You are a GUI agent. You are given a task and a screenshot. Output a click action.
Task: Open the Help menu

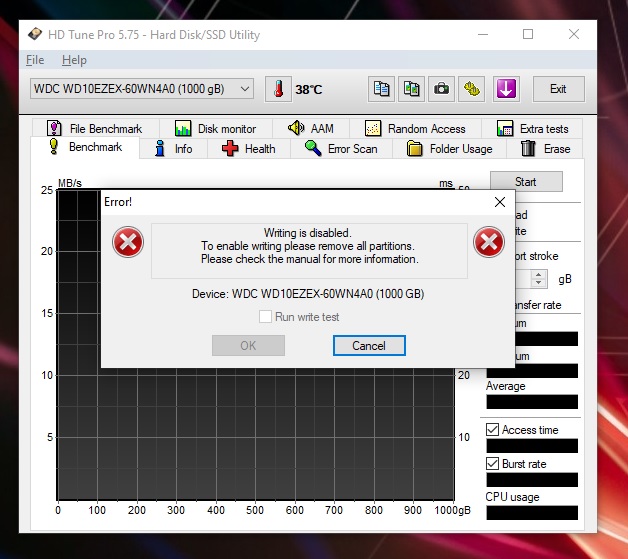[x=74, y=60]
